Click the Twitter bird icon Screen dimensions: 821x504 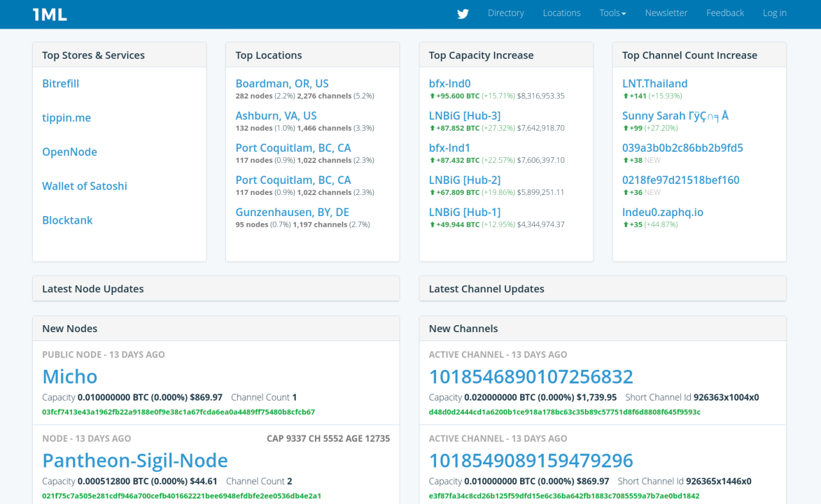click(x=462, y=13)
